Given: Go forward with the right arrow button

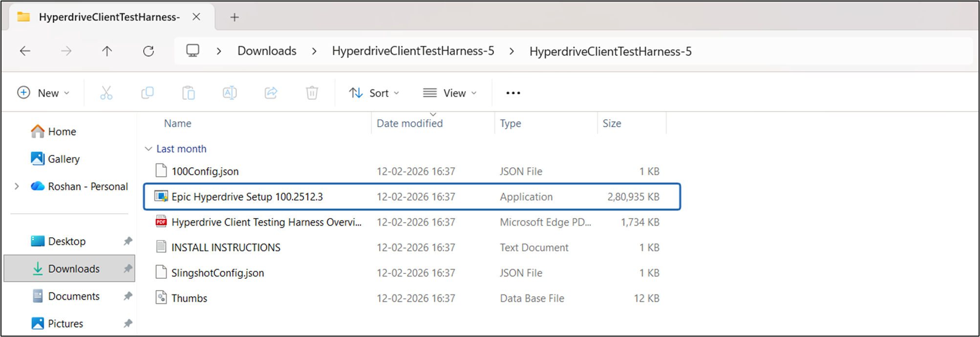Looking at the screenshot, I should tap(66, 51).
